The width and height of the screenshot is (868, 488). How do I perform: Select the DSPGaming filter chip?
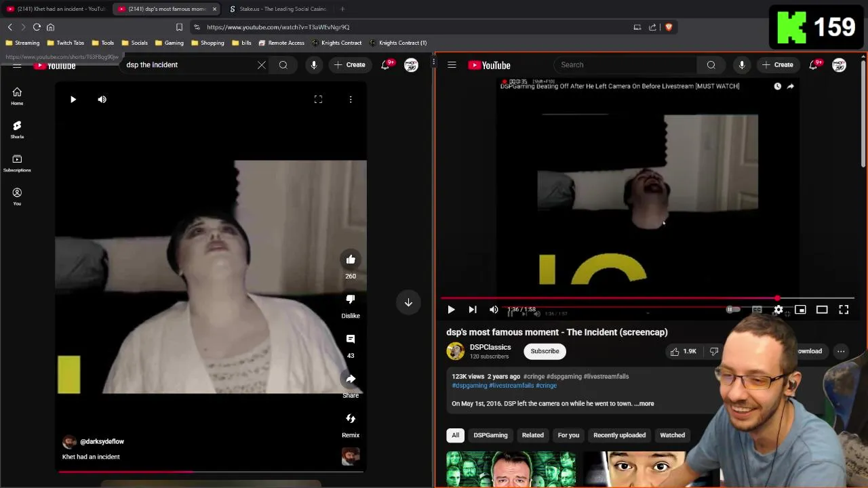tap(490, 435)
